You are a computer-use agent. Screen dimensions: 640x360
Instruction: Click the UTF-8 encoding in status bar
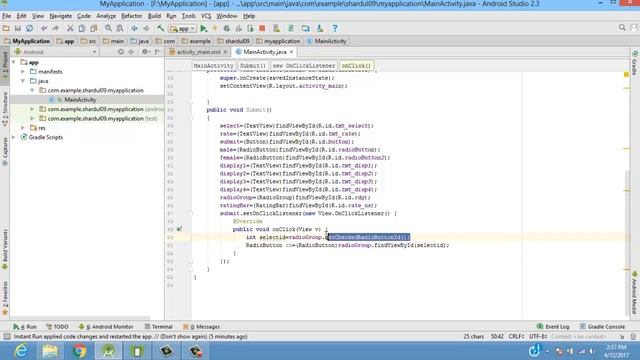point(538,336)
